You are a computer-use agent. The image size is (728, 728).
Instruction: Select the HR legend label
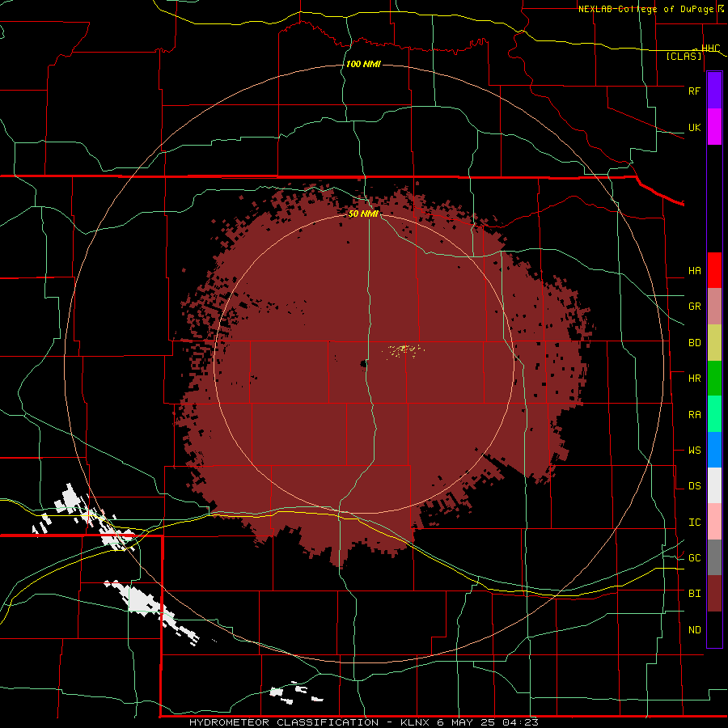tap(695, 379)
